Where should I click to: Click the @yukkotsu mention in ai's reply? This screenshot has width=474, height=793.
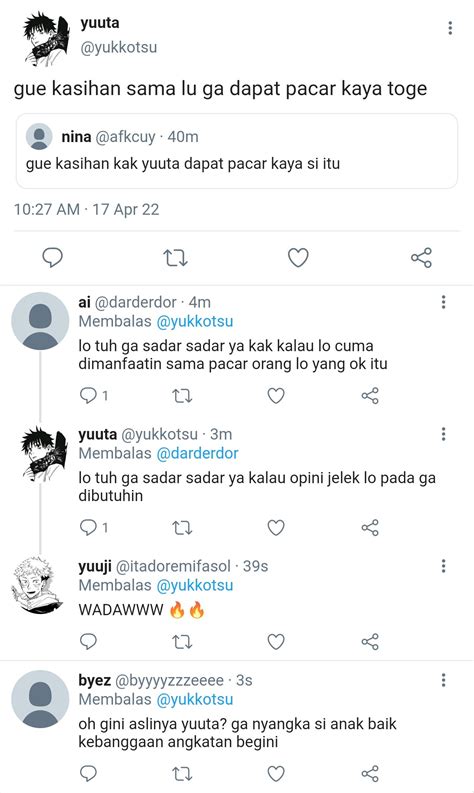coord(195,321)
